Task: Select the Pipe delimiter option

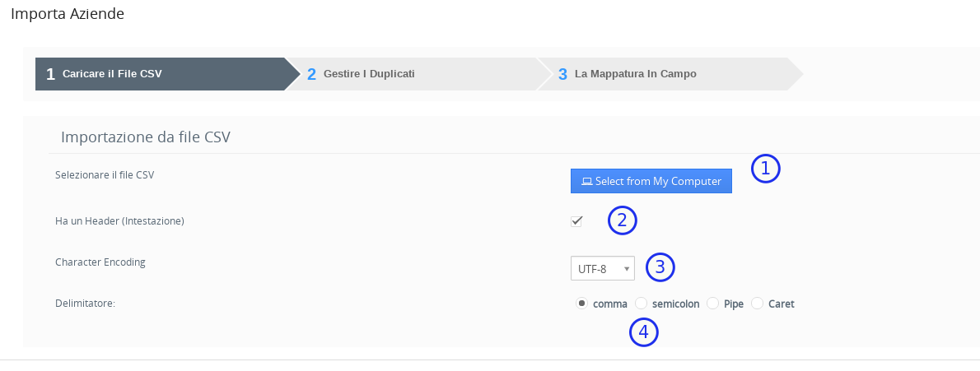Action: click(x=712, y=304)
